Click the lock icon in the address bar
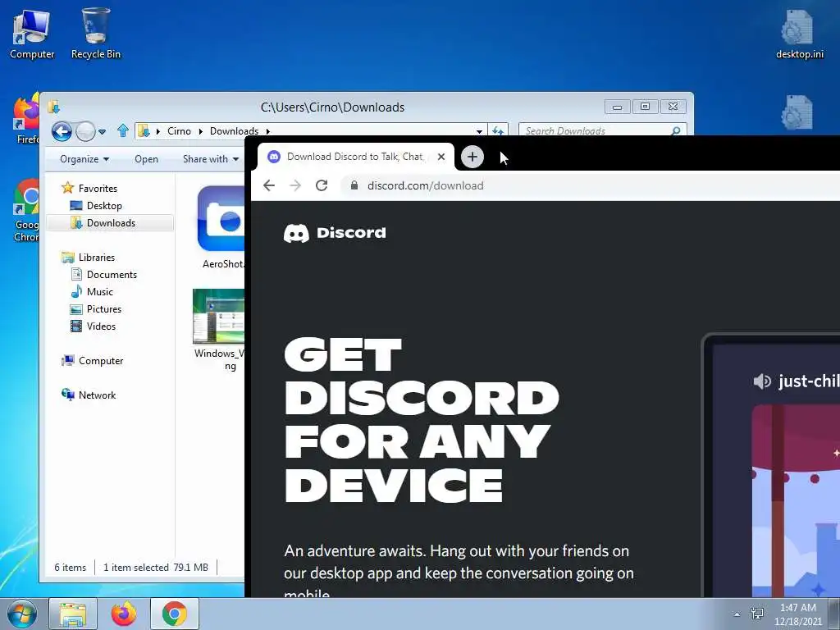The width and height of the screenshot is (840, 630). tap(354, 185)
